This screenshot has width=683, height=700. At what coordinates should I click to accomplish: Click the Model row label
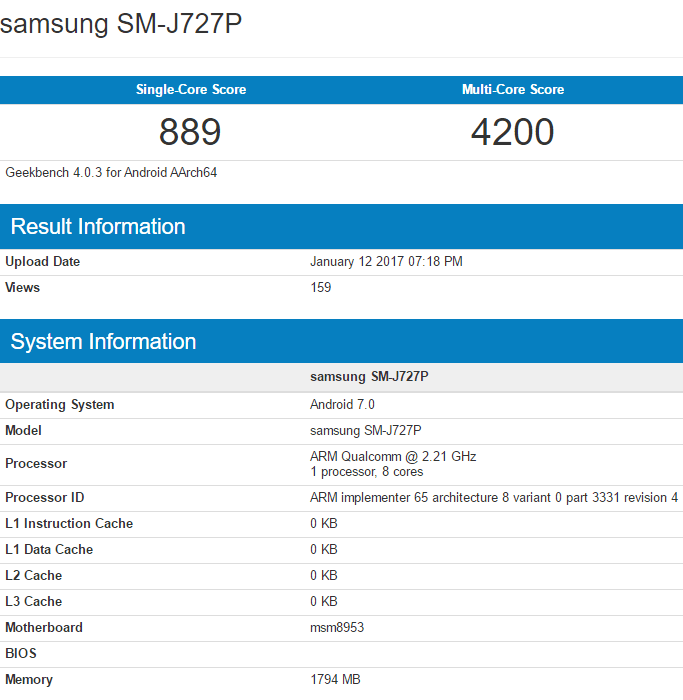click(23, 430)
